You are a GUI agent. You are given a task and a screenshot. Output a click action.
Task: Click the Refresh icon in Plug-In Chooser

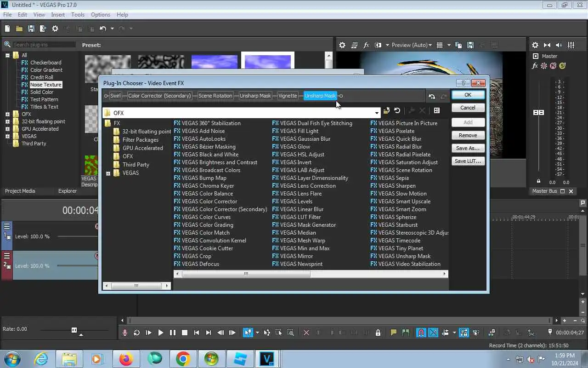coord(397,111)
